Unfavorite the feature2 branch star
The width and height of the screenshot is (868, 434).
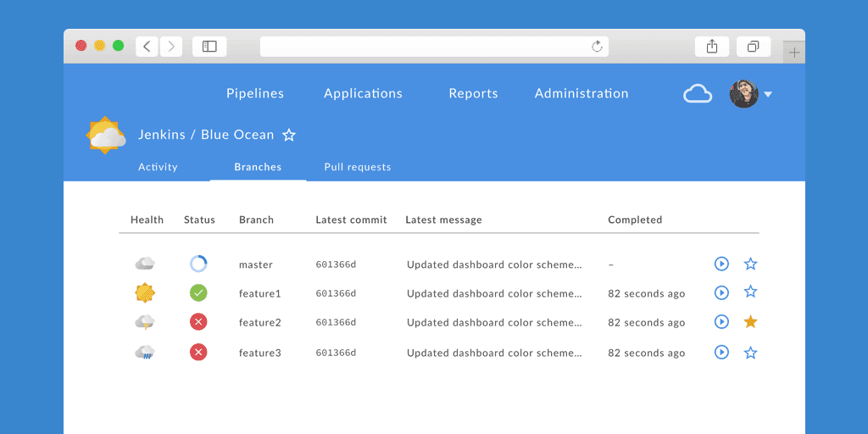(750, 322)
